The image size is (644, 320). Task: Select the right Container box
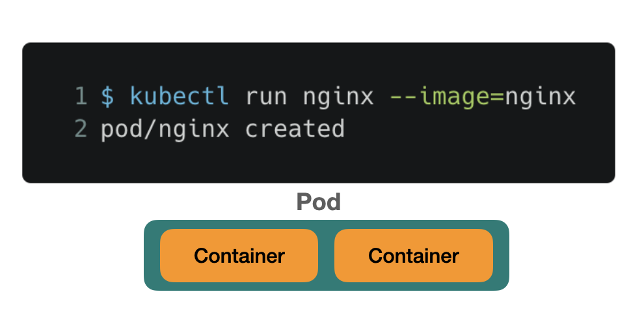point(414,256)
